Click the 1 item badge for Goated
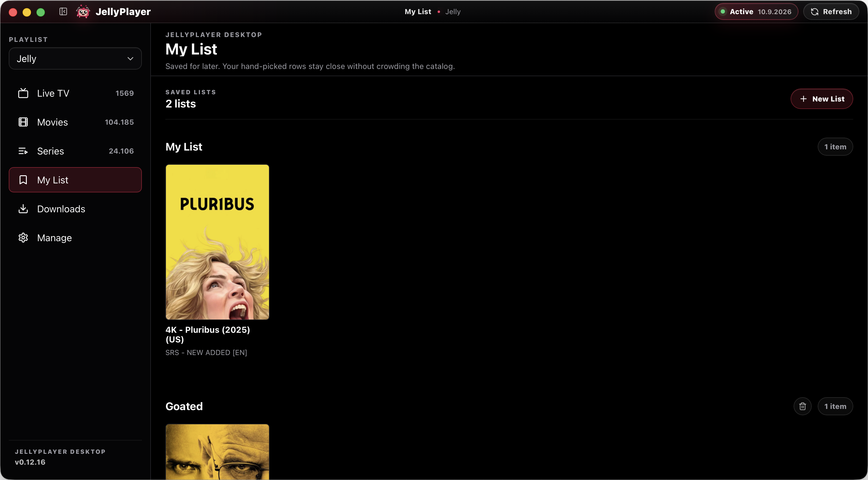Image resolution: width=868 pixels, height=480 pixels. [835, 406]
